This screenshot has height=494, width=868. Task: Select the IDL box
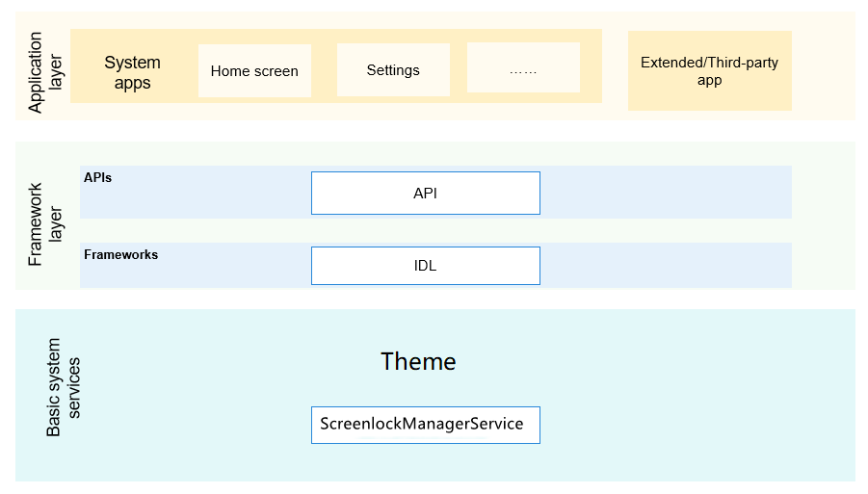click(x=425, y=266)
